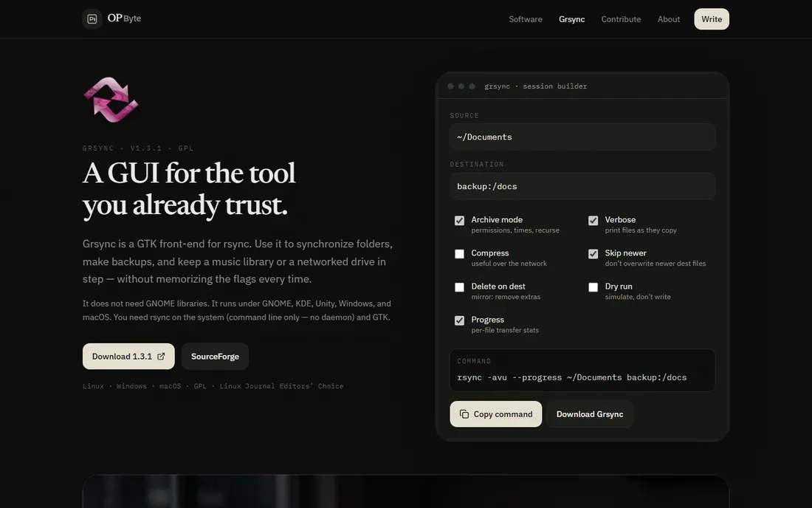Open the About nav item
The width and height of the screenshot is (812, 508).
[669, 19]
